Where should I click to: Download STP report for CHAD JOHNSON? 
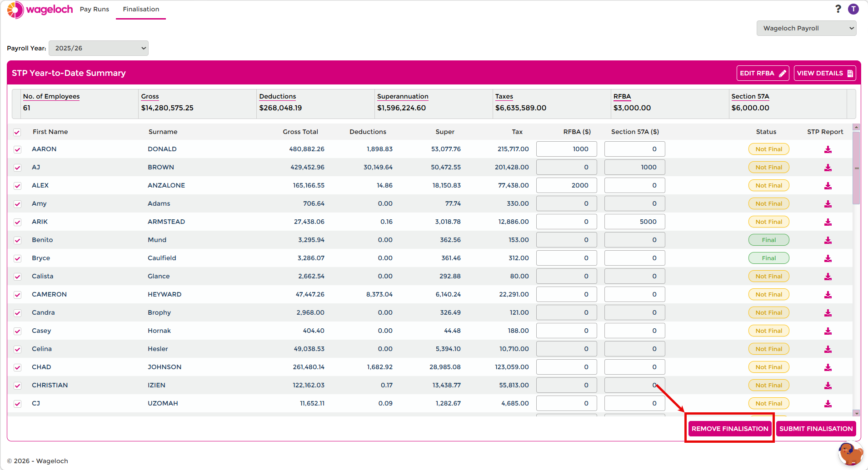(828, 367)
